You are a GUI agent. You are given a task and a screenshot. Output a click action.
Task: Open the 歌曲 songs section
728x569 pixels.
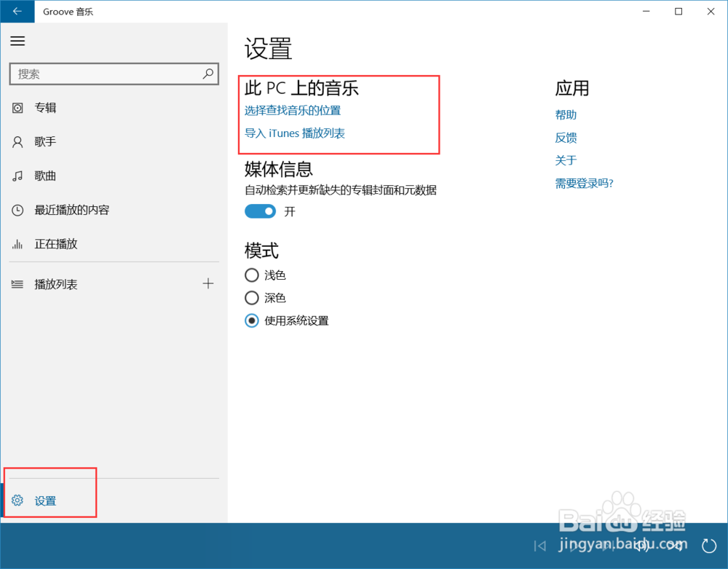pyautogui.click(x=114, y=176)
